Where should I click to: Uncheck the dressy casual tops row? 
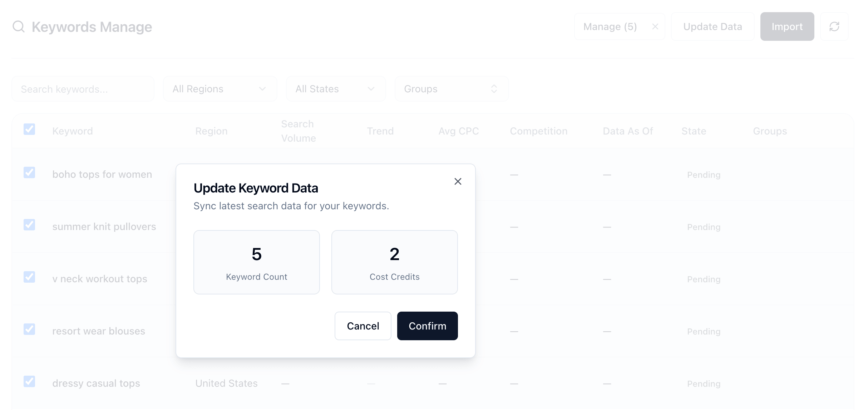pos(29,381)
